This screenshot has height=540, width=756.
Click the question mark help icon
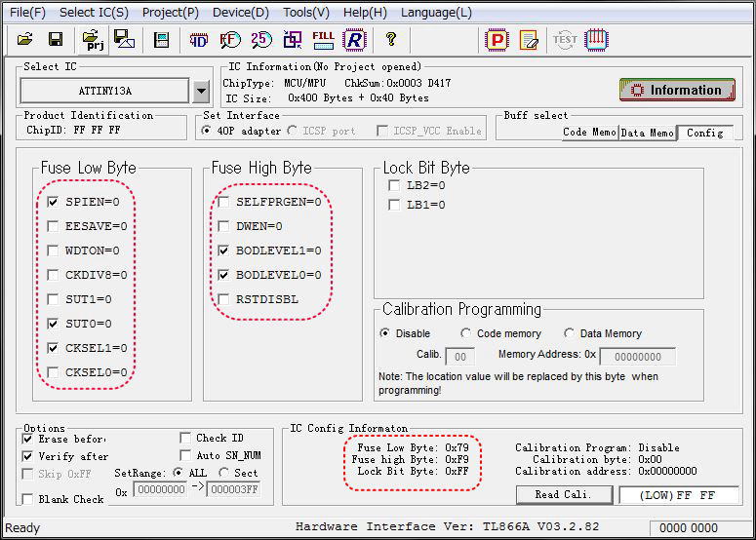(x=391, y=40)
